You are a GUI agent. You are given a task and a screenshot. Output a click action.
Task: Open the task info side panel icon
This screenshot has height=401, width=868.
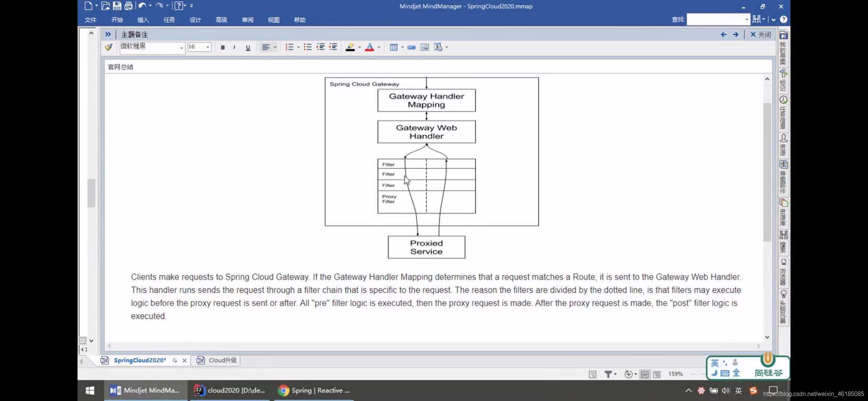point(783,100)
